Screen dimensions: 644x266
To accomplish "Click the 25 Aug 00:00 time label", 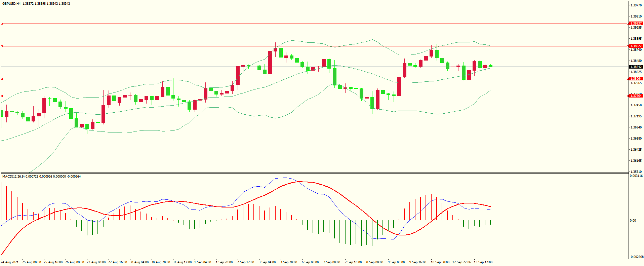I will [32, 262].
